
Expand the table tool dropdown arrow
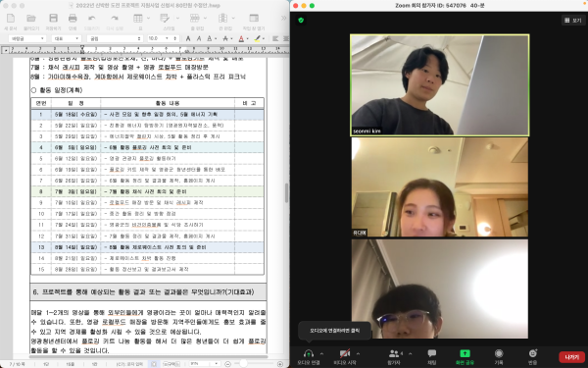[x=148, y=18]
